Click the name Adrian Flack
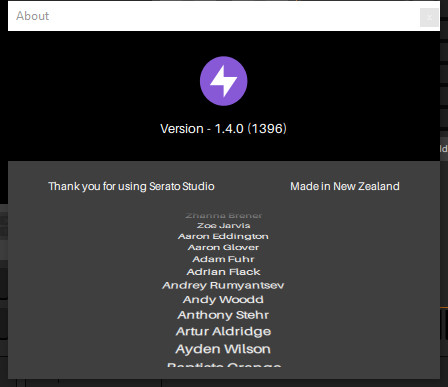This screenshot has height=387, width=448. pyautogui.click(x=223, y=272)
